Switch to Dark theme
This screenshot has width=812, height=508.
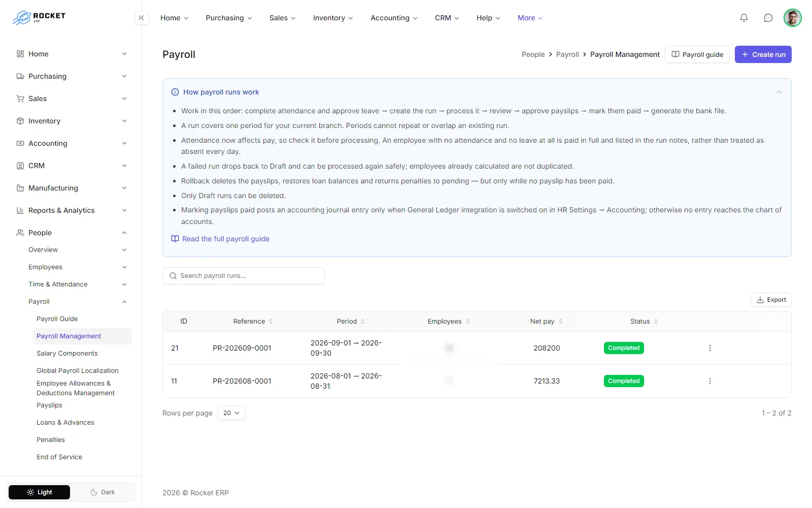click(103, 492)
